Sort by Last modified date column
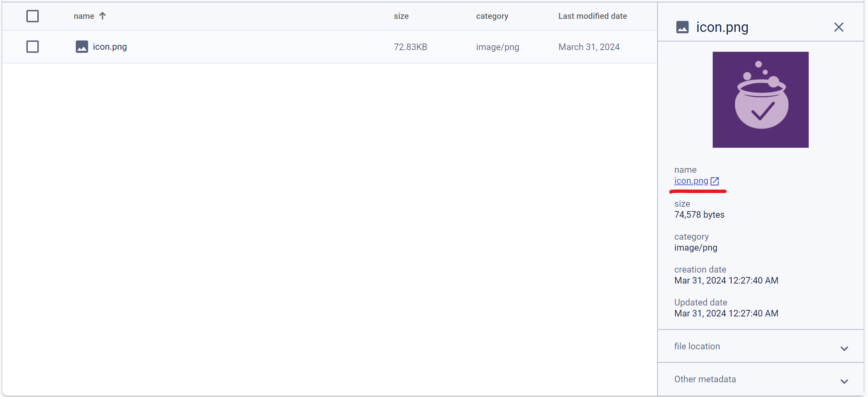The width and height of the screenshot is (868, 397). coord(592,16)
